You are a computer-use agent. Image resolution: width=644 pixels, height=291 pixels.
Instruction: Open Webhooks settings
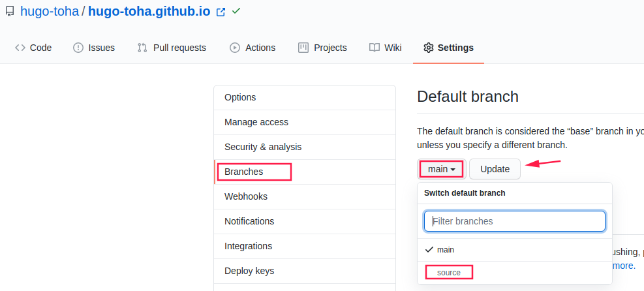click(305, 196)
